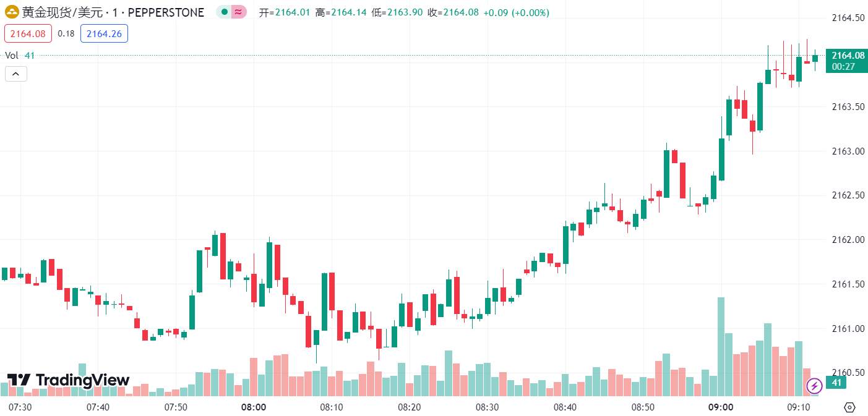Click the pink approximate-data indicator icon
The height and width of the screenshot is (416, 868).
(x=238, y=12)
